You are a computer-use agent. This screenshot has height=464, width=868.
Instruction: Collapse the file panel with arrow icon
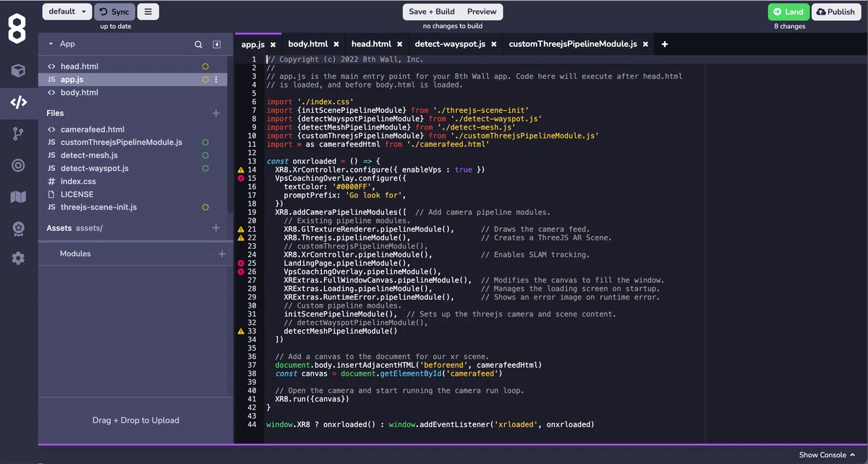(216, 44)
